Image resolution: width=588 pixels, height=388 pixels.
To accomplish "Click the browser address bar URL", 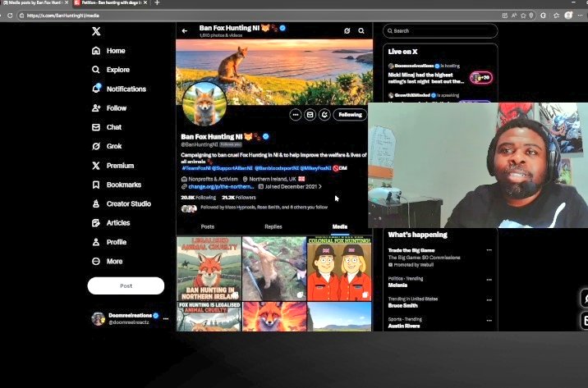I will [x=63, y=16].
